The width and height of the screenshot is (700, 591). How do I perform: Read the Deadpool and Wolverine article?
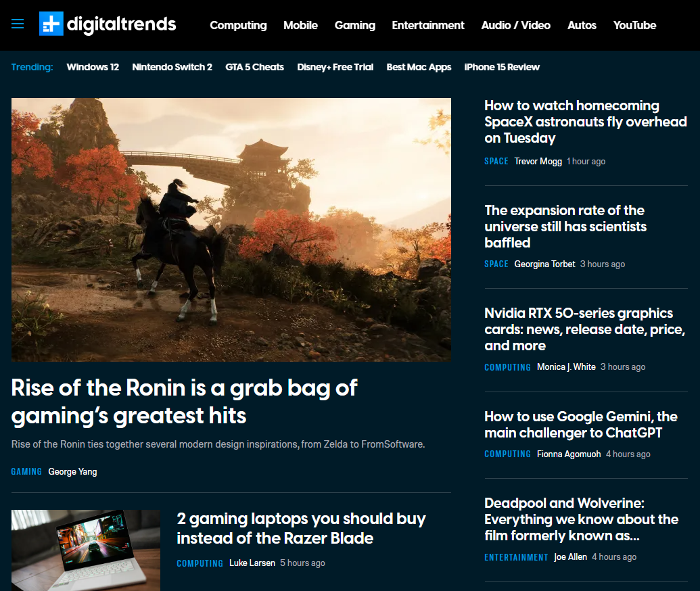[x=581, y=519]
